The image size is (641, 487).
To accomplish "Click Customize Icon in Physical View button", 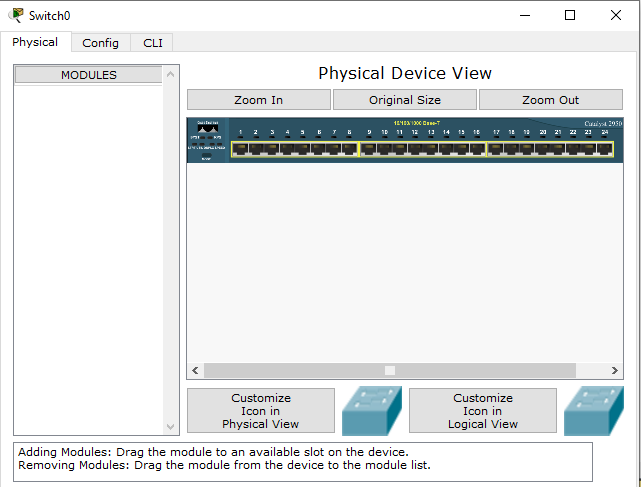I will 260,411.
